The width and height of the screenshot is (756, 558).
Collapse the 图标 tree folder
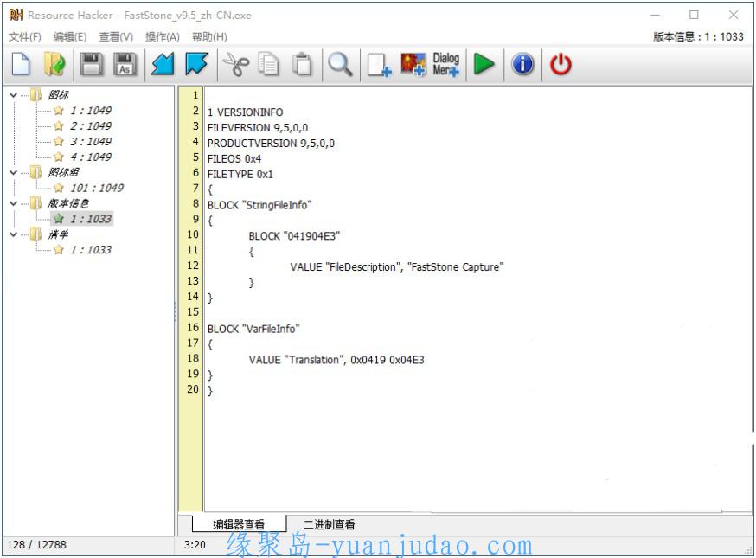14,95
